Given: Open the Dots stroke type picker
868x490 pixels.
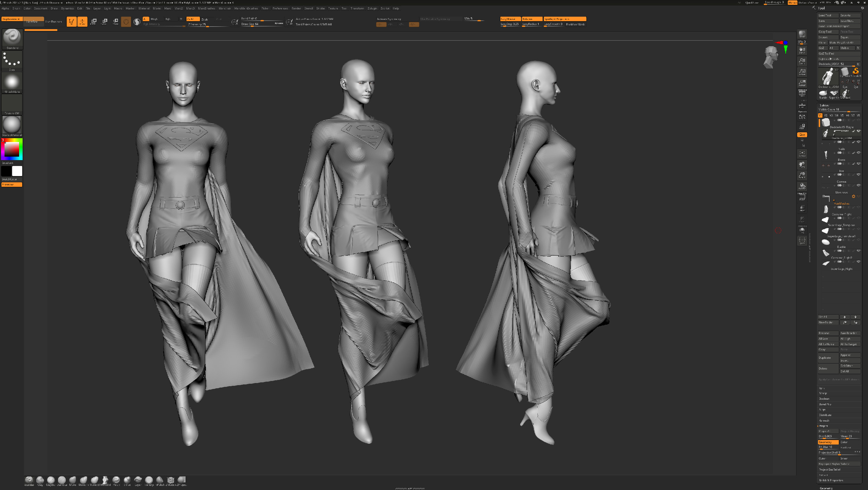Looking at the screenshot, I should pos(12,61).
